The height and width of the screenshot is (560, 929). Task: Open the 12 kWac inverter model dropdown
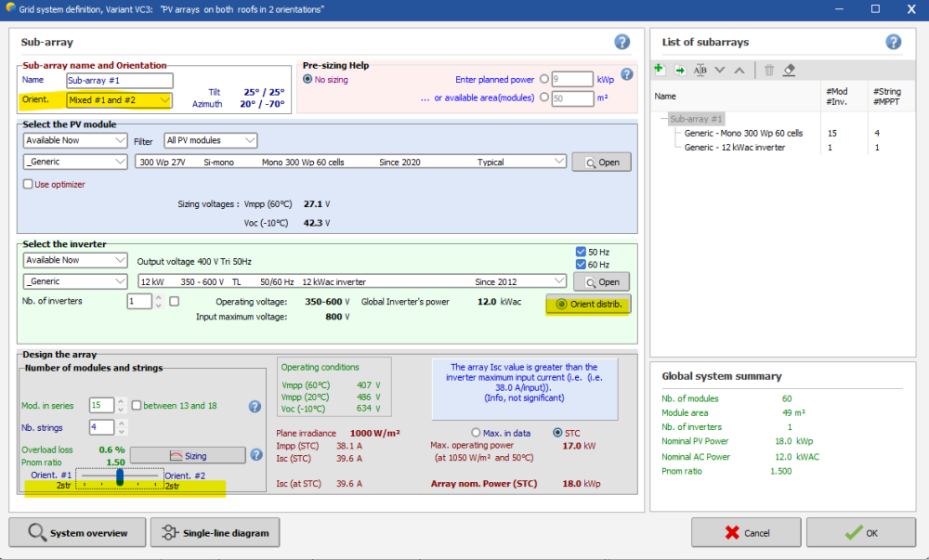coord(351,281)
